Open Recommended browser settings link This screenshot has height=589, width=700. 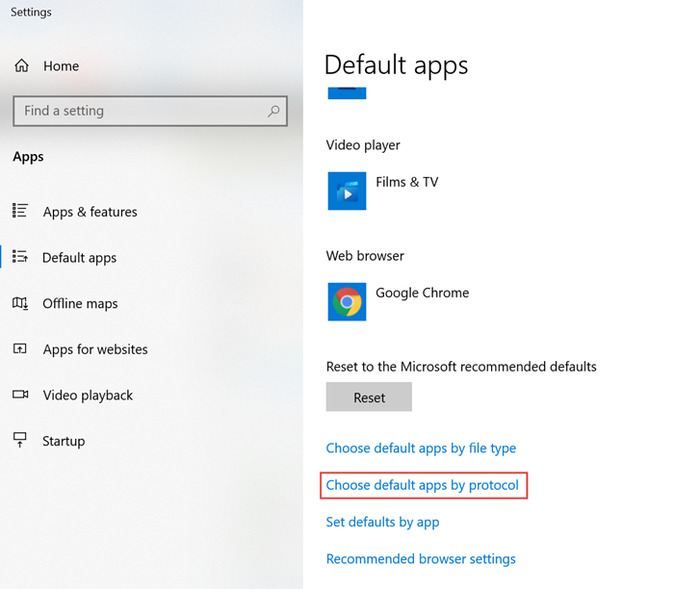point(421,559)
